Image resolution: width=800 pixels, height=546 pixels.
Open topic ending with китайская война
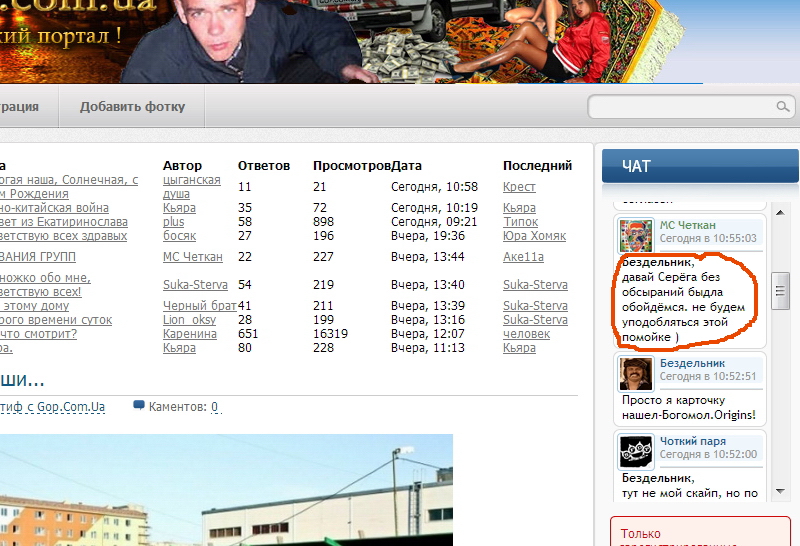pos(54,208)
